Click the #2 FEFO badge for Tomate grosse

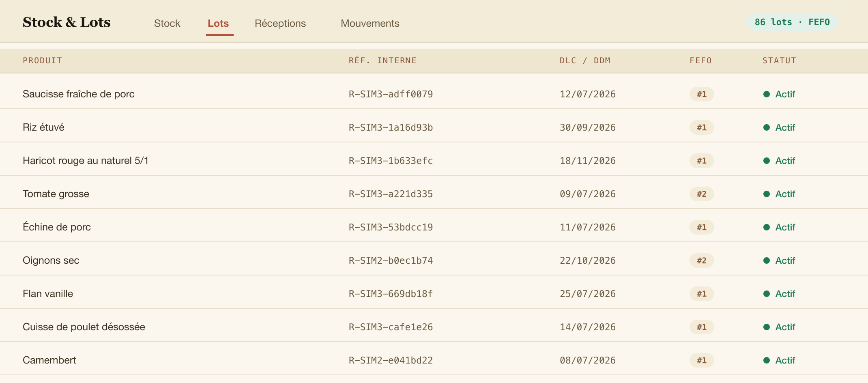[702, 194]
